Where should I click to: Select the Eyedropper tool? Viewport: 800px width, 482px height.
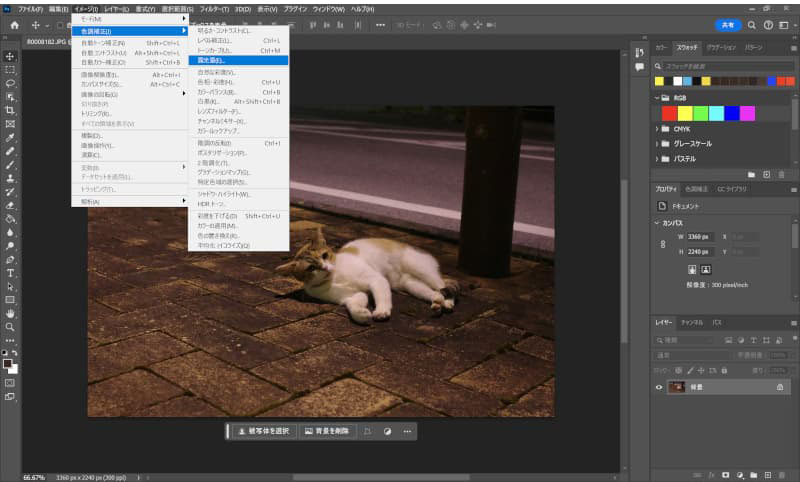10,138
